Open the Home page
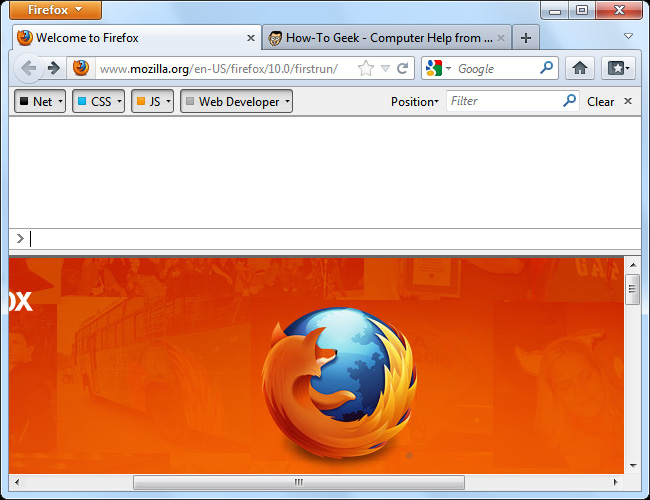Viewport: 650px width, 500px height. pyautogui.click(x=580, y=68)
